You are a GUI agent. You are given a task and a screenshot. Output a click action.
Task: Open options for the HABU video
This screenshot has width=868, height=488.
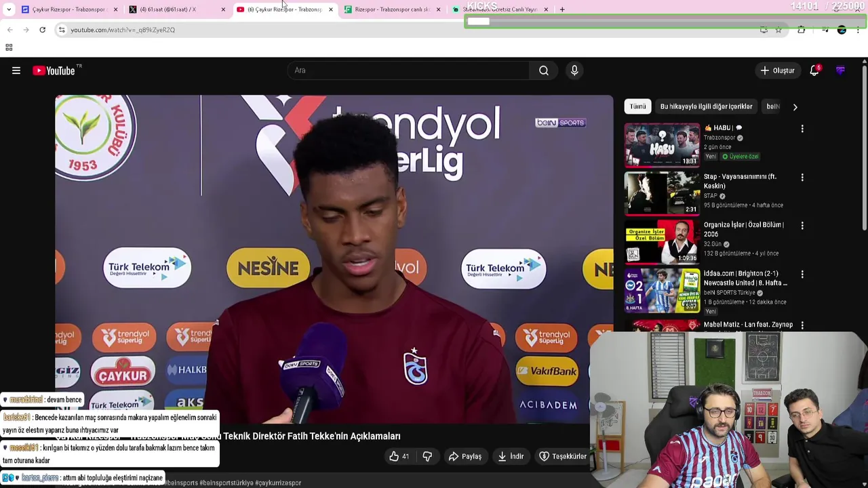coord(802,129)
